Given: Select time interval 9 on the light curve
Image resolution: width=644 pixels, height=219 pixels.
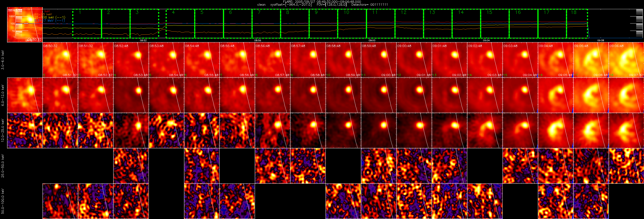Looking at the screenshot, I should [x=323, y=24].
